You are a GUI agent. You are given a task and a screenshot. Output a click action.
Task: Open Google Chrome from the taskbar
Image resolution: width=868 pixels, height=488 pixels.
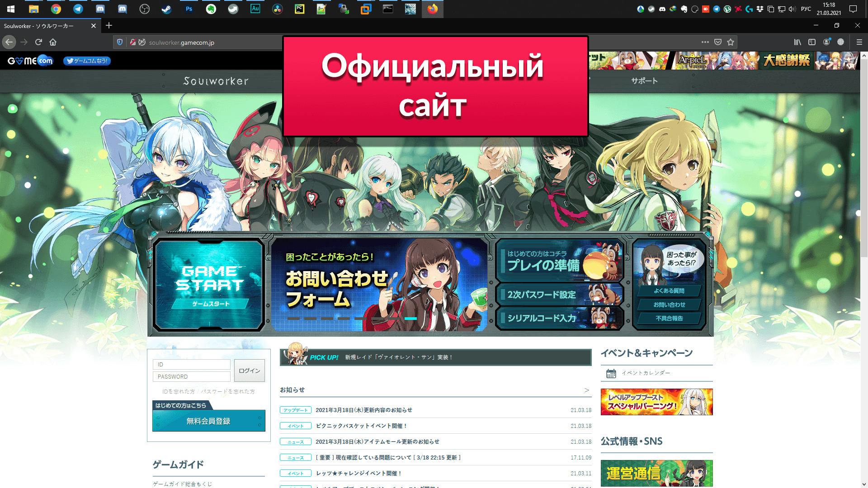56,9
